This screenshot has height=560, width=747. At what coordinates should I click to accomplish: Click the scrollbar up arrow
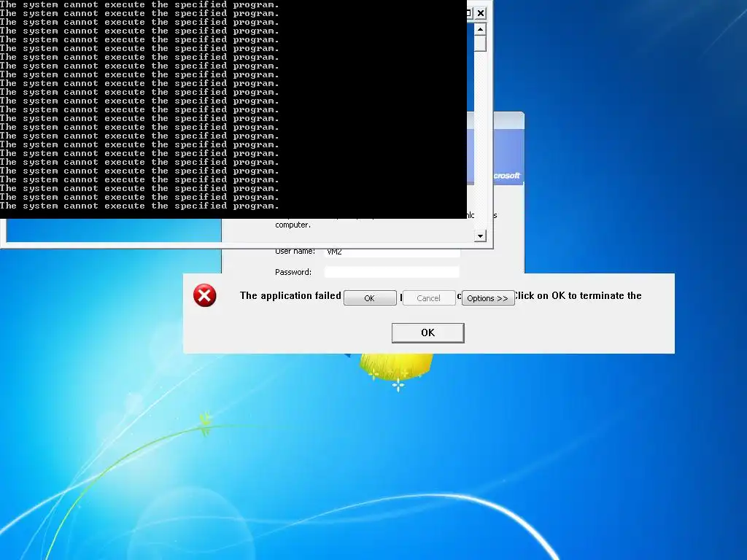point(480,29)
